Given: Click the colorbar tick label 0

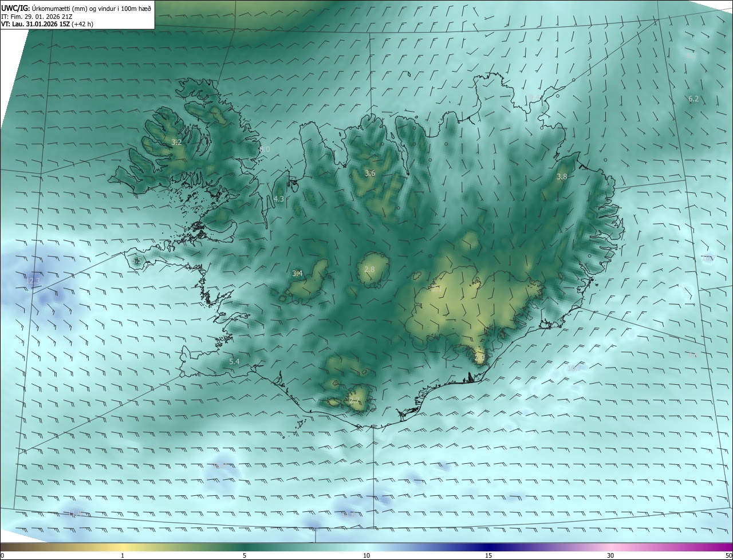Looking at the screenshot, I should 2,555.
